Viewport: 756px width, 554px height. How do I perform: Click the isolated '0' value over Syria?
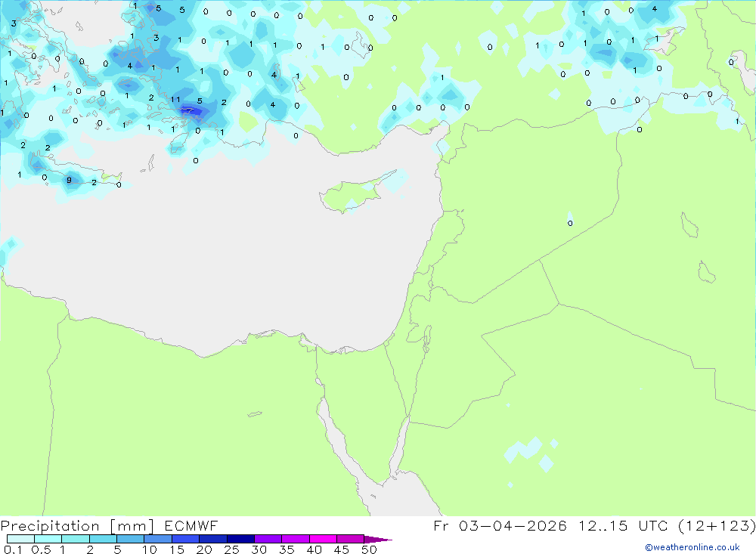(x=570, y=223)
